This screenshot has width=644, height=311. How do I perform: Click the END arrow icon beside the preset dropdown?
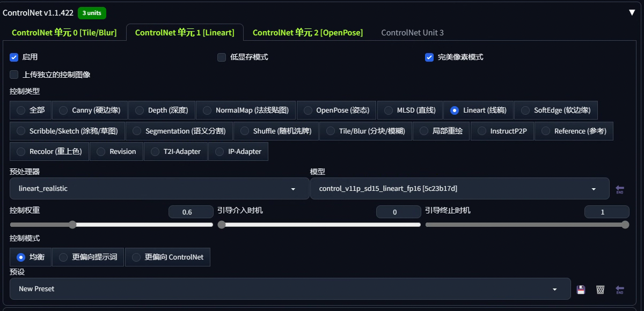coord(620,290)
